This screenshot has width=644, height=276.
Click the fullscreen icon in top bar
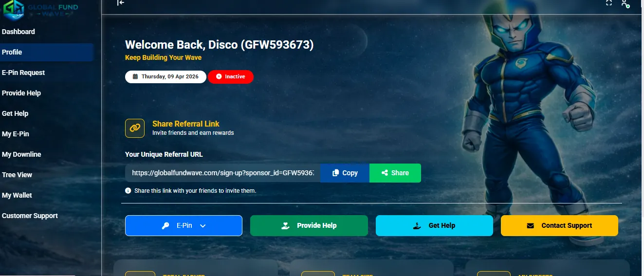(608, 3)
